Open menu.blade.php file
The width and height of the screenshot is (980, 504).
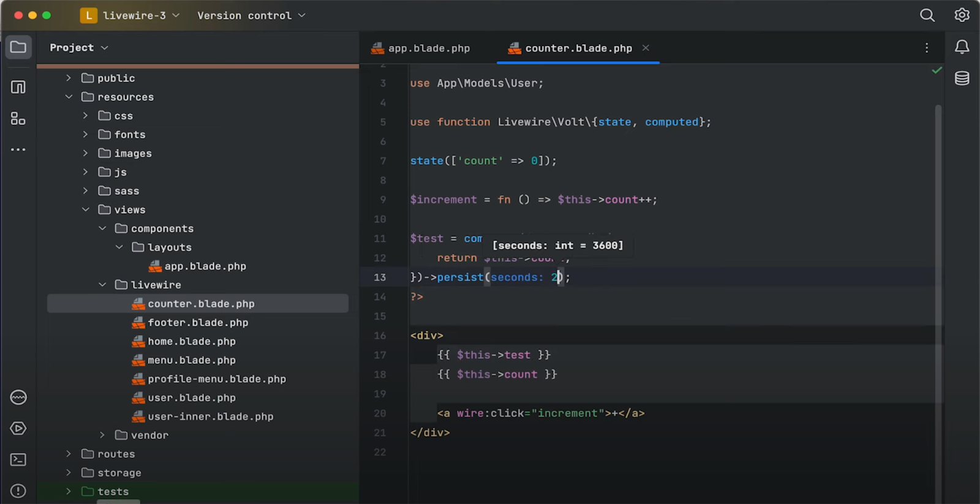coord(184,360)
